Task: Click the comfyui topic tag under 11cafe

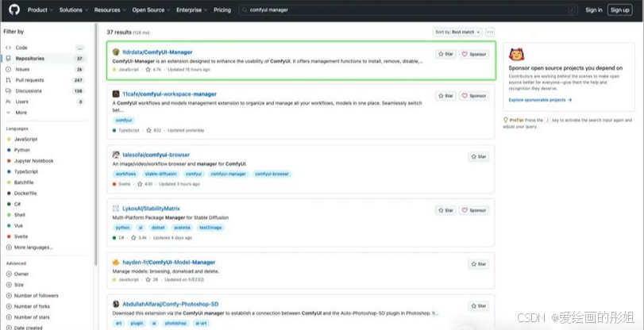Action: point(124,121)
